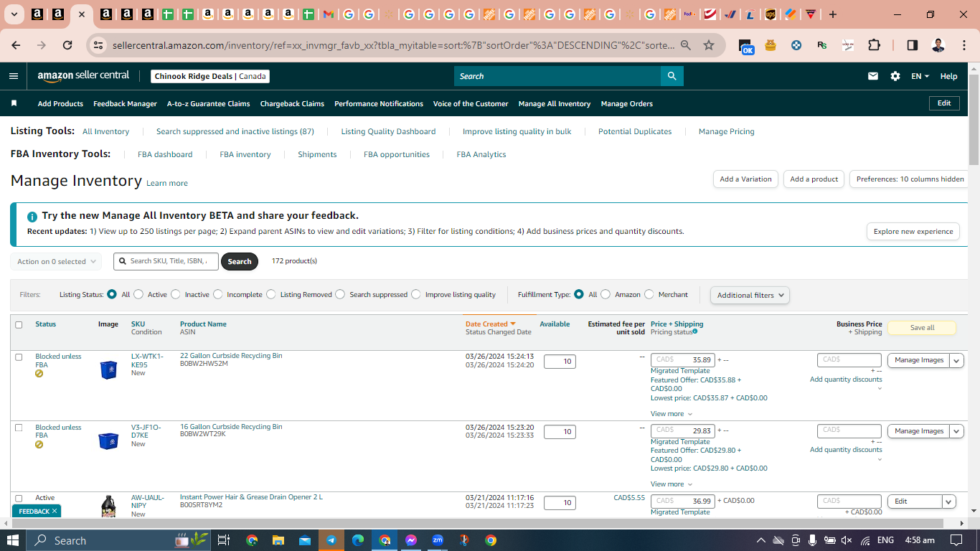
Task: Open the Seller Central hamburger menu
Action: click(14, 76)
